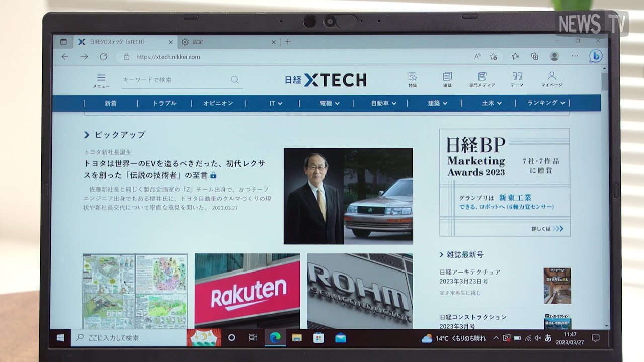Open tab actions menu icon
This screenshot has width=644, height=362.
[x=63, y=42]
